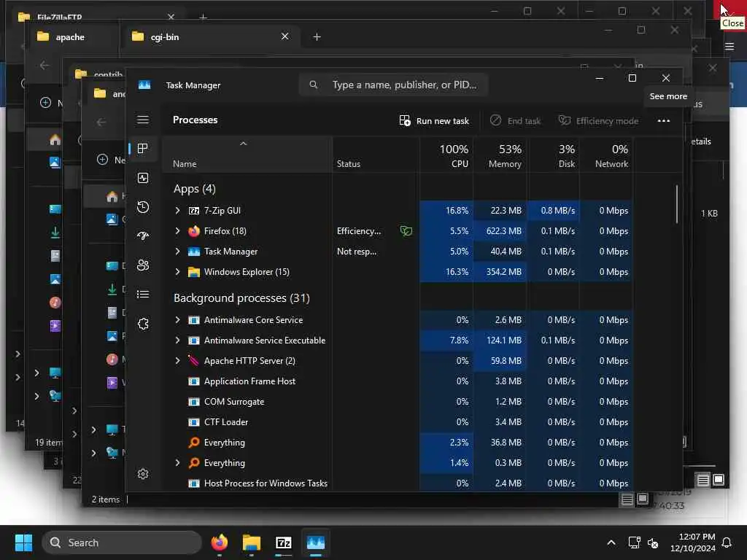Click the Apache HTTP Server feather icon
This screenshot has height=560, width=747.
[x=193, y=361]
